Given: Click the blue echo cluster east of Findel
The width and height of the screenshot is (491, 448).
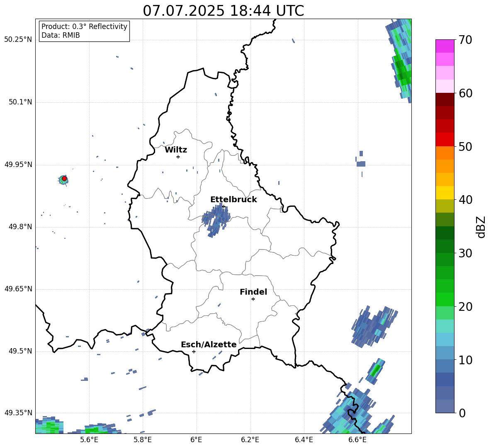Looking at the screenshot, I should [x=374, y=326].
